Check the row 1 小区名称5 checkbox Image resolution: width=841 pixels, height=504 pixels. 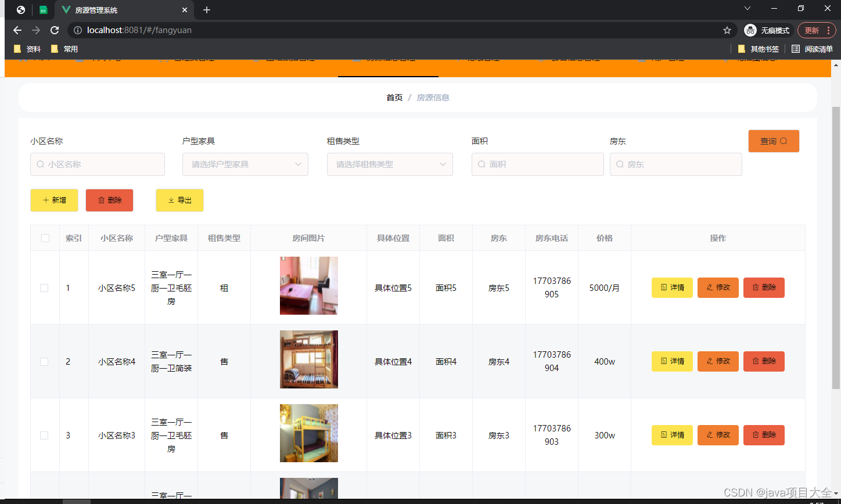click(44, 288)
